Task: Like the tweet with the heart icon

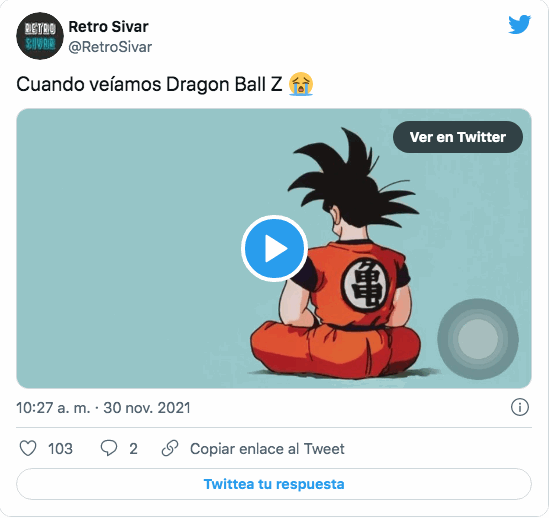Action: [28, 448]
